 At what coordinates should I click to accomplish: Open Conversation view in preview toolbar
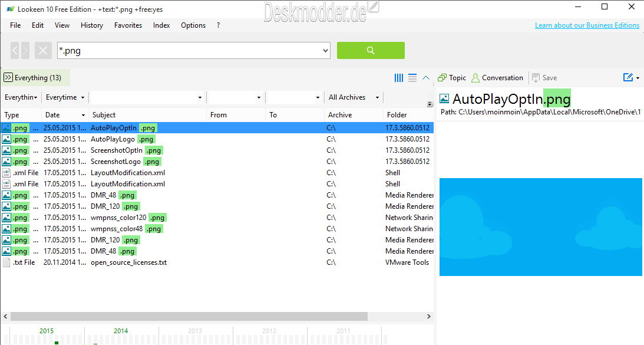(497, 78)
